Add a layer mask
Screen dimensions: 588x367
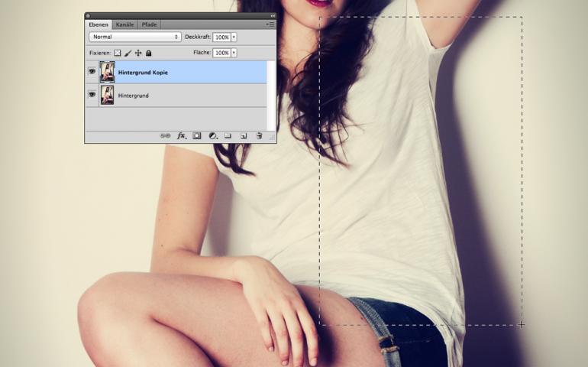coord(197,136)
